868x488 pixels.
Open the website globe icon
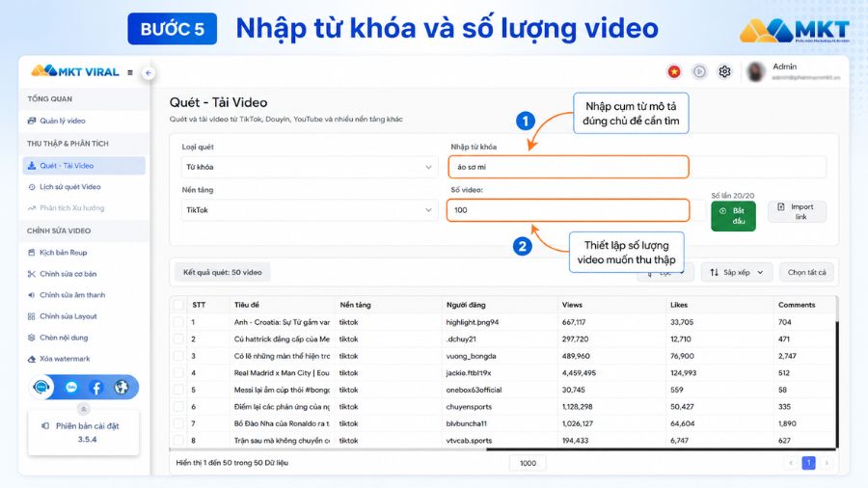pos(122,388)
